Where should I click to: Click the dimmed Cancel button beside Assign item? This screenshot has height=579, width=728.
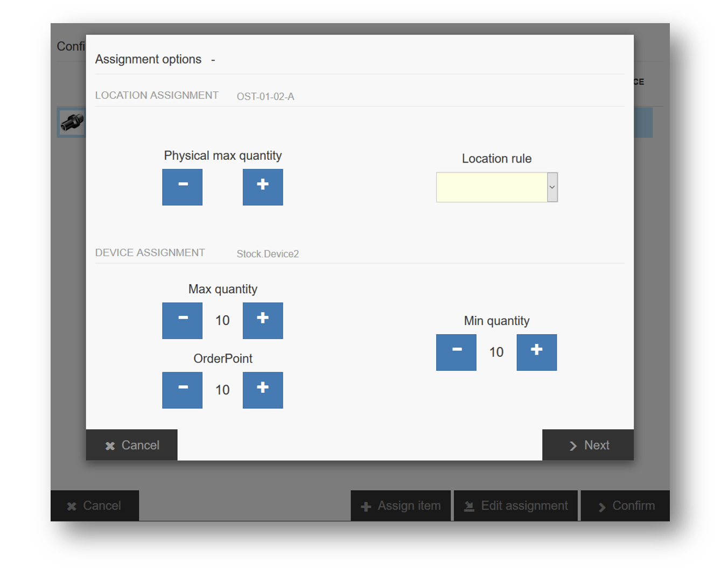click(x=95, y=506)
